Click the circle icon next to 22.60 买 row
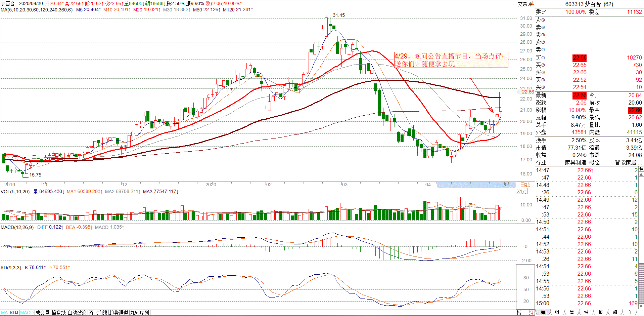644x316 pixels. pos(543,73)
